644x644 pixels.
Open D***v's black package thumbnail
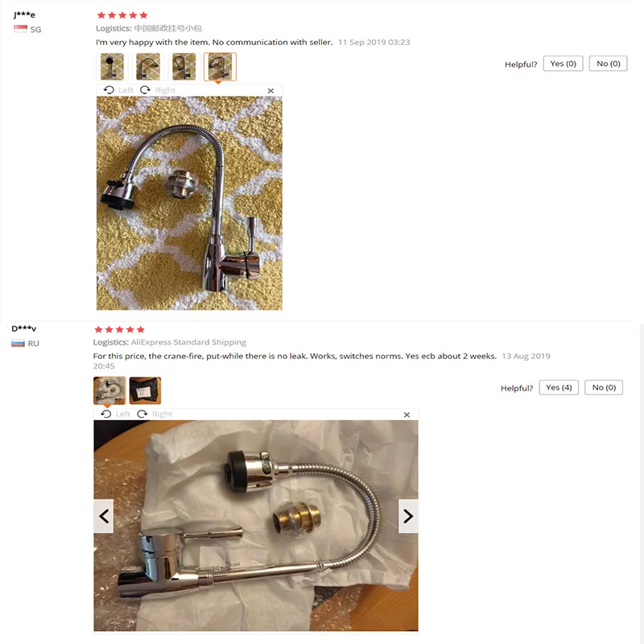click(145, 390)
